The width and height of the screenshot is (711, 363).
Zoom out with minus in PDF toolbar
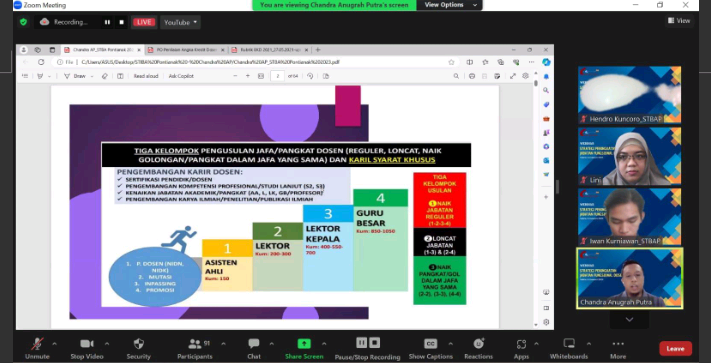coord(235,76)
